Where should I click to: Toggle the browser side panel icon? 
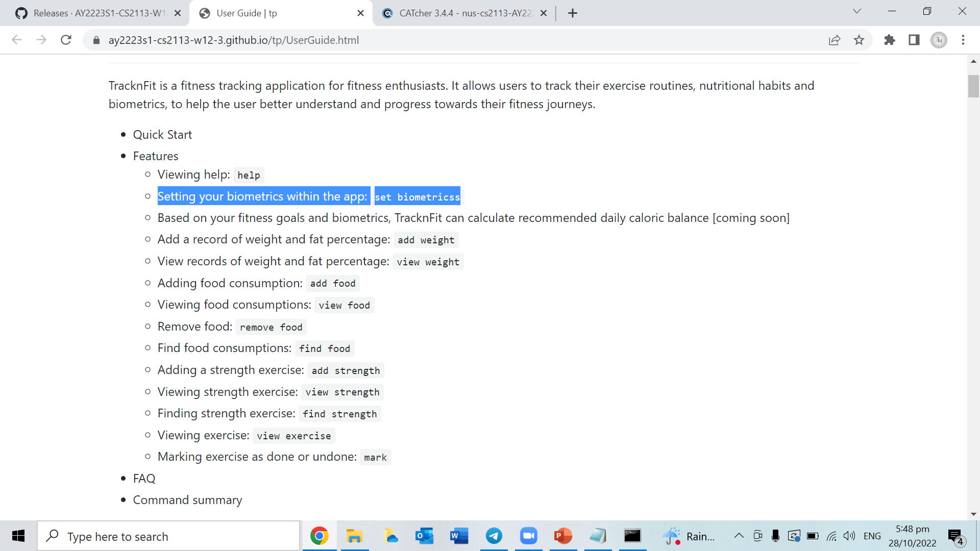(x=914, y=40)
